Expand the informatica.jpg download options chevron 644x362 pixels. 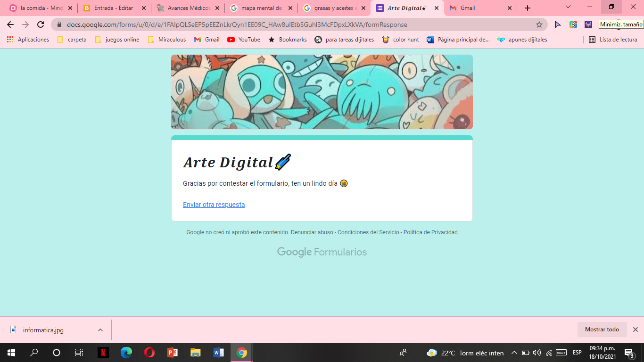point(100,330)
